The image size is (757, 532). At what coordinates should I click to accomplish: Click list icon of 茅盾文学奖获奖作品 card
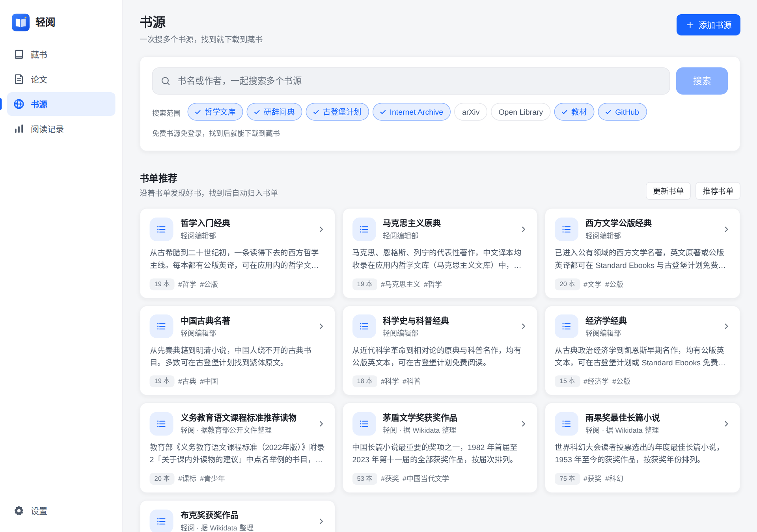pyautogui.click(x=364, y=424)
